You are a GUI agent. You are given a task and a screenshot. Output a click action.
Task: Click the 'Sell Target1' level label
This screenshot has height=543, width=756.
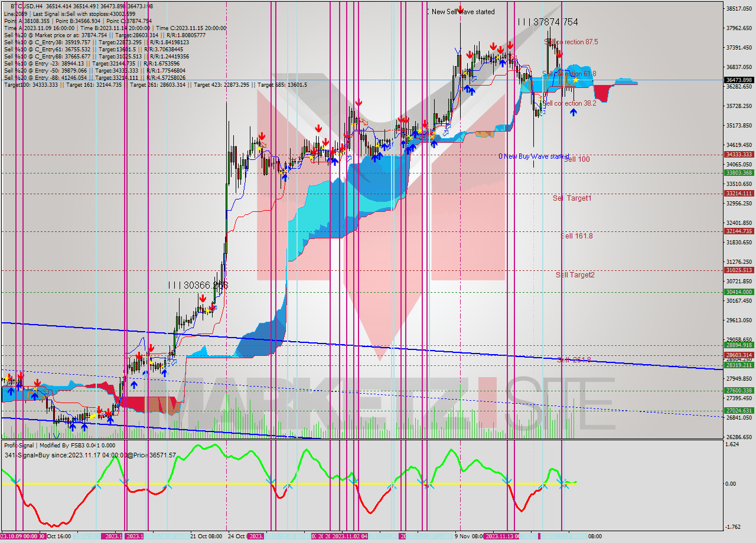coord(572,198)
